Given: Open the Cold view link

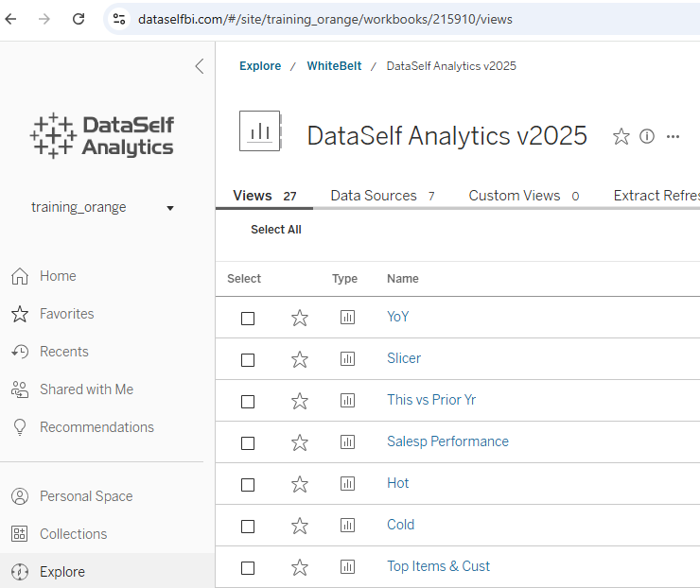Looking at the screenshot, I should 400,525.
